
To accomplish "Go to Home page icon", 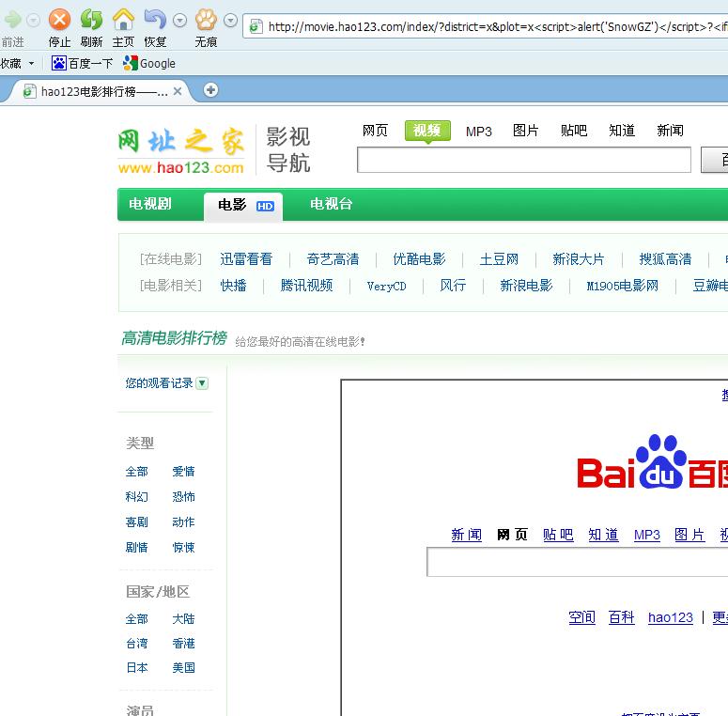I will [x=123, y=20].
